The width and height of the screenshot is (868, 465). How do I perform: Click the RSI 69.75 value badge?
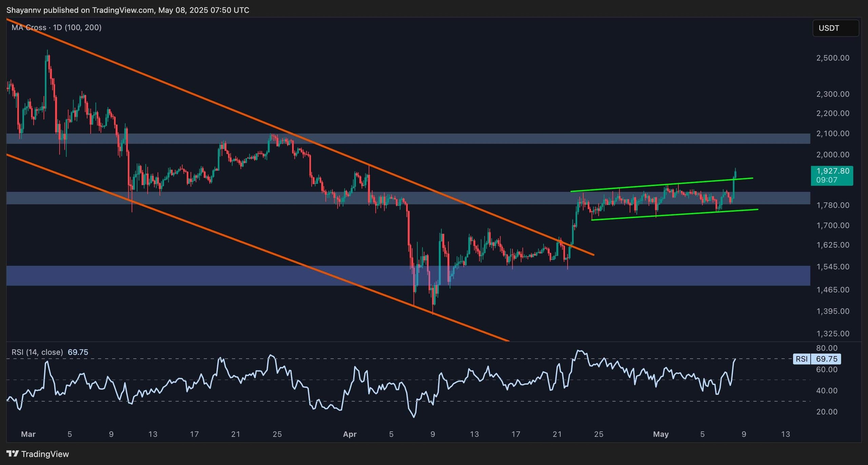pyautogui.click(x=816, y=359)
